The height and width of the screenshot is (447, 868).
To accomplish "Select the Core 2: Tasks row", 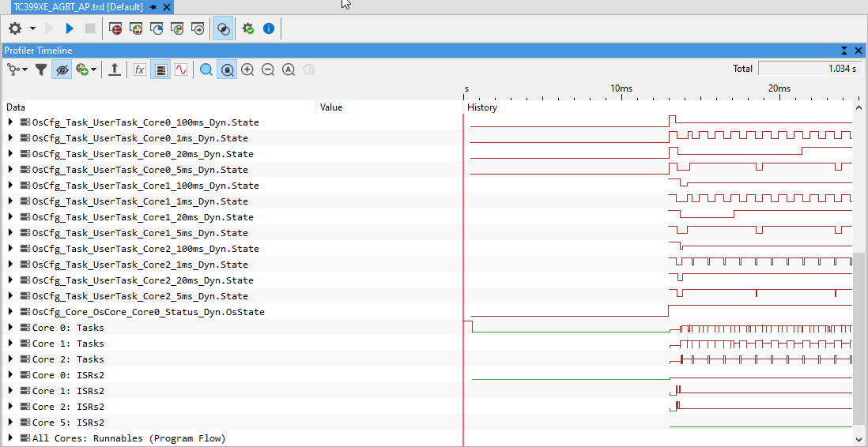I will click(68, 359).
